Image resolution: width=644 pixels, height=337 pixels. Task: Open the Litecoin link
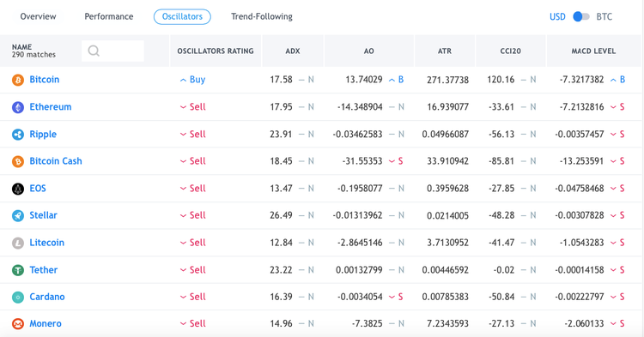click(47, 243)
